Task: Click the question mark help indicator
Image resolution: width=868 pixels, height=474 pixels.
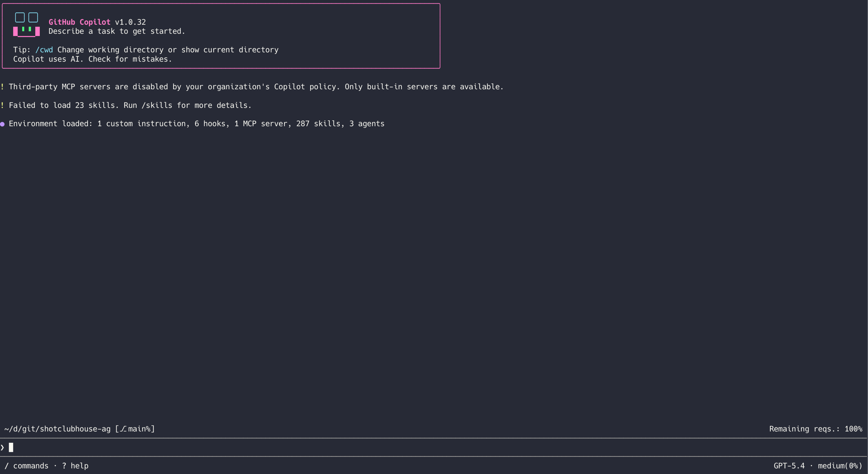Action: click(64, 465)
